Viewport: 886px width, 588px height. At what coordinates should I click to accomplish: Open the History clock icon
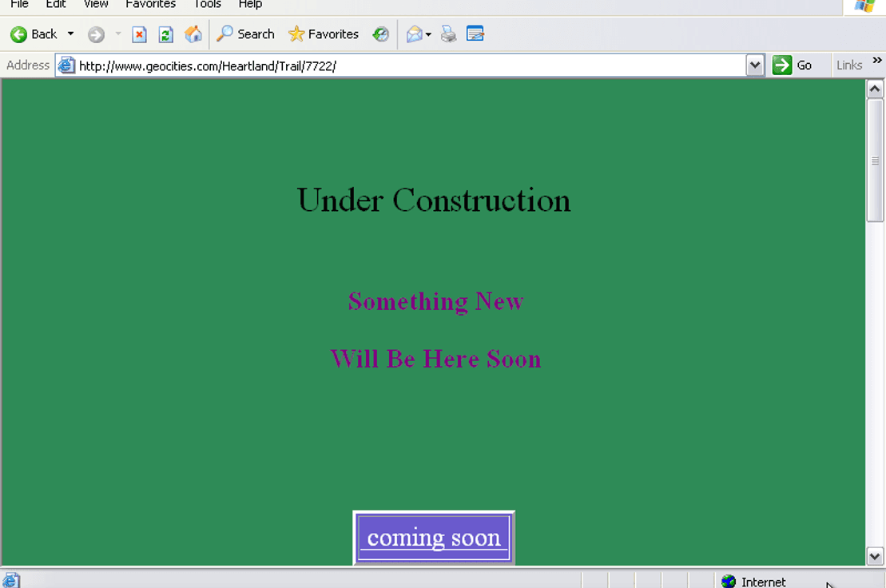380,34
